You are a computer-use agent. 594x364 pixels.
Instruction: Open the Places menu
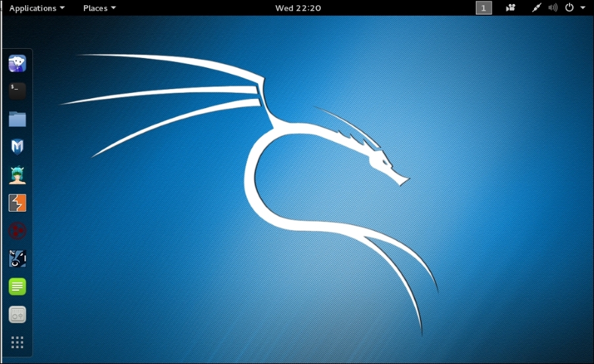coord(99,8)
